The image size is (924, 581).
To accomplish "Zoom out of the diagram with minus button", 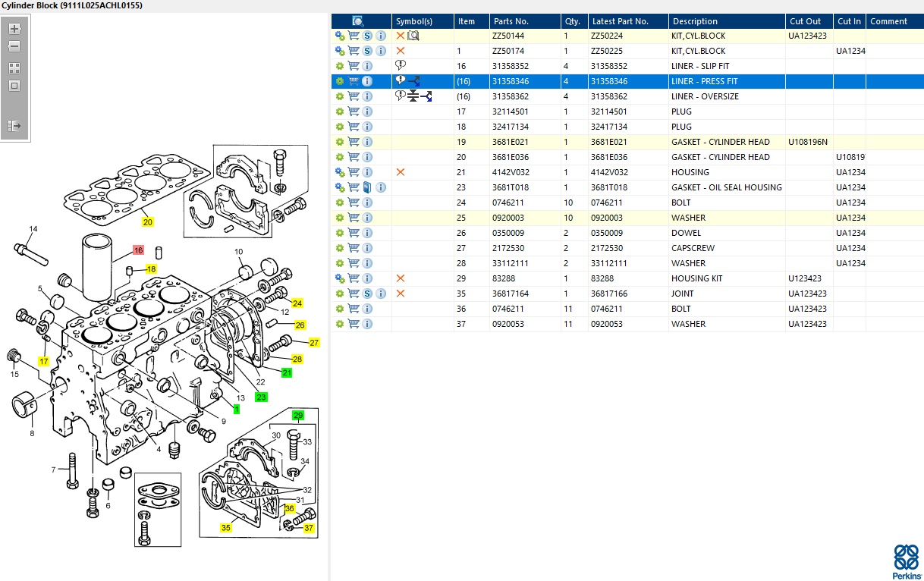I will (14, 46).
